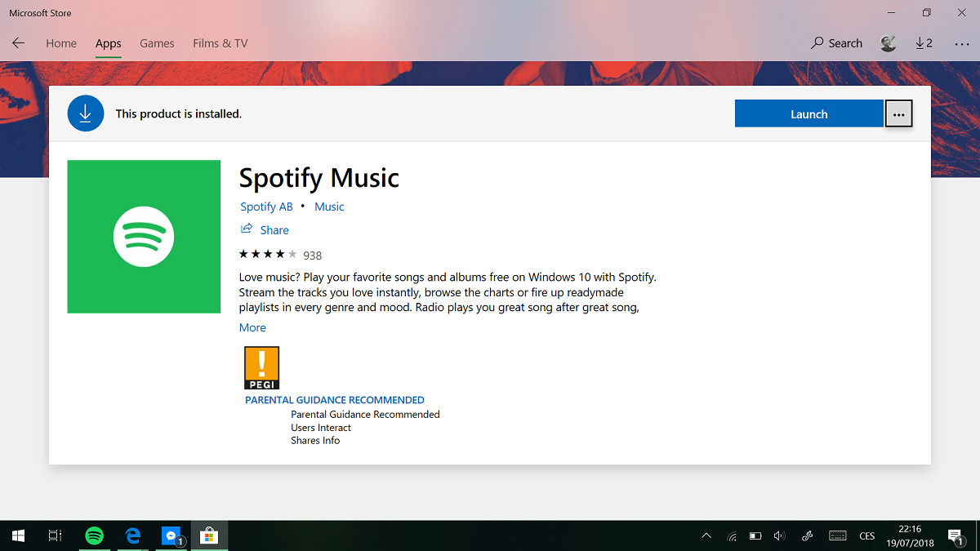Click the blue download status icon
980x551 pixels.
(86, 113)
